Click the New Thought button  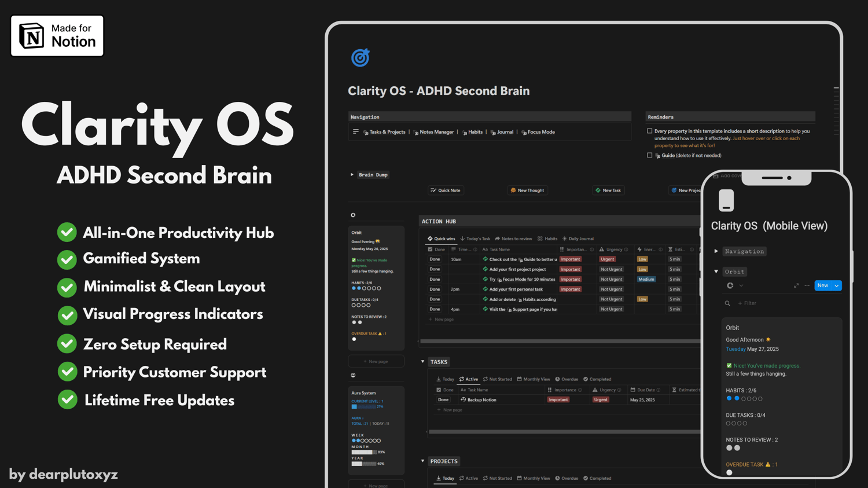(527, 190)
